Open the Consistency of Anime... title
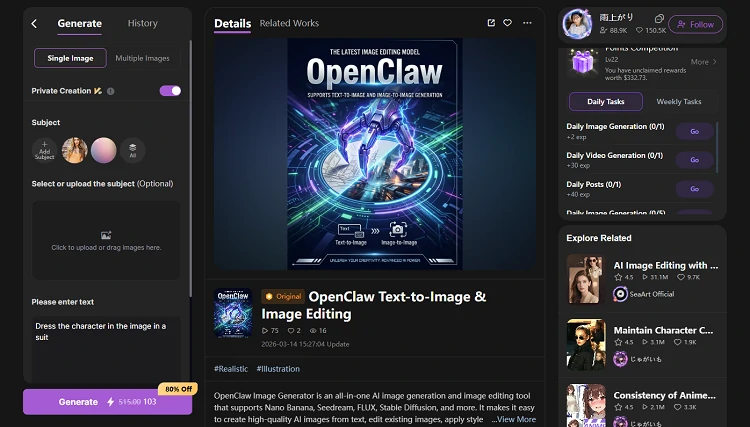 (665, 395)
